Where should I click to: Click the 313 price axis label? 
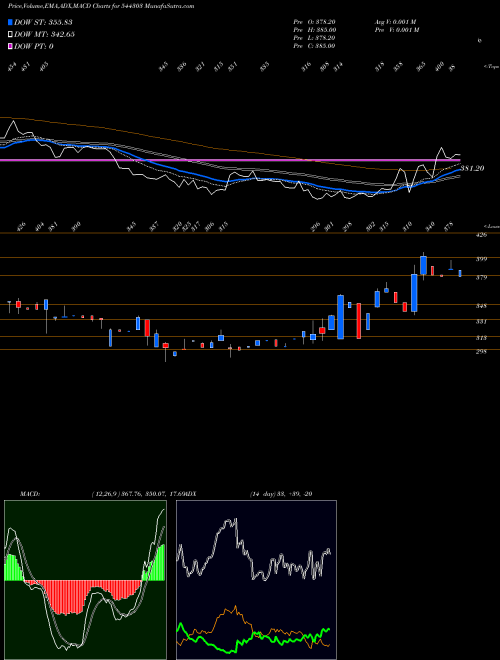coord(481,338)
